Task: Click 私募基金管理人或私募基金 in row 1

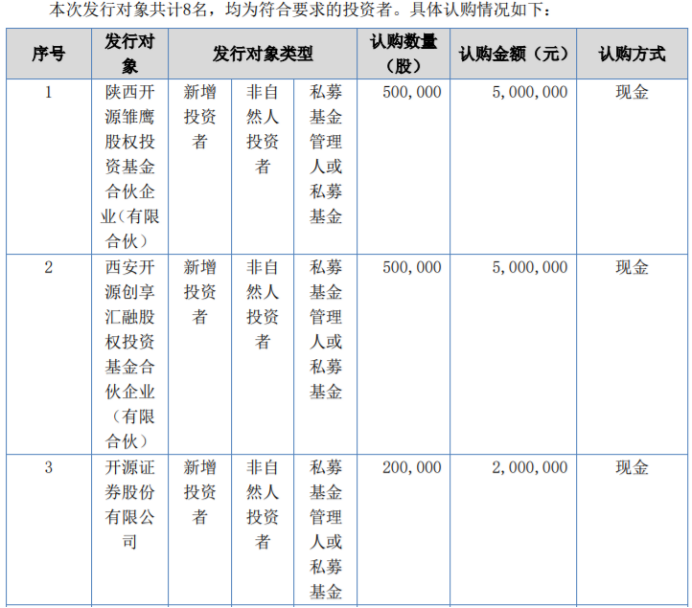Action: tap(326, 154)
